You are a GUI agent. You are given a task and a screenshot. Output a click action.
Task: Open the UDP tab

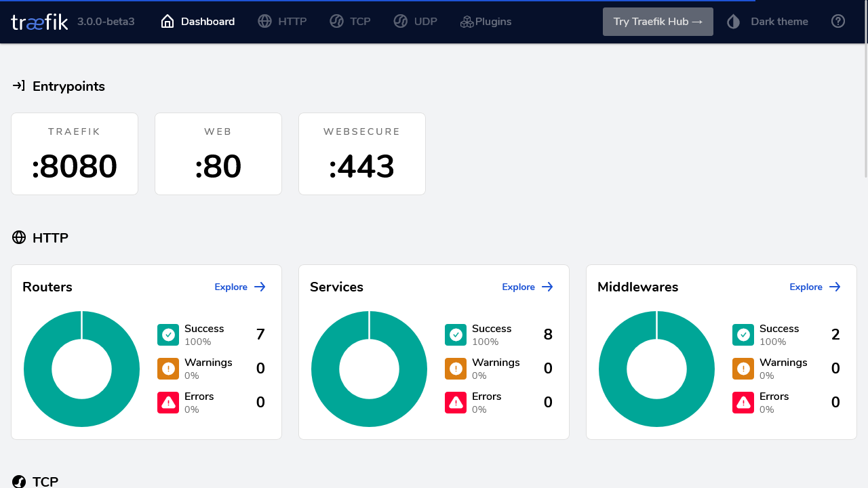point(415,22)
